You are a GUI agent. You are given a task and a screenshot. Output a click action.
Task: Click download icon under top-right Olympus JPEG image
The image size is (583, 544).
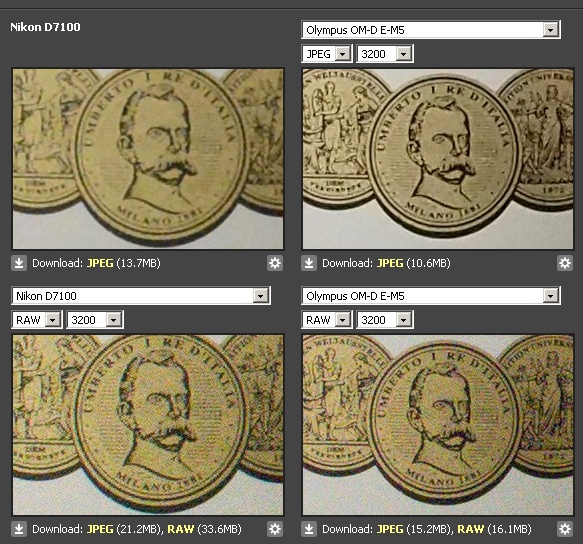tap(309, 263)
